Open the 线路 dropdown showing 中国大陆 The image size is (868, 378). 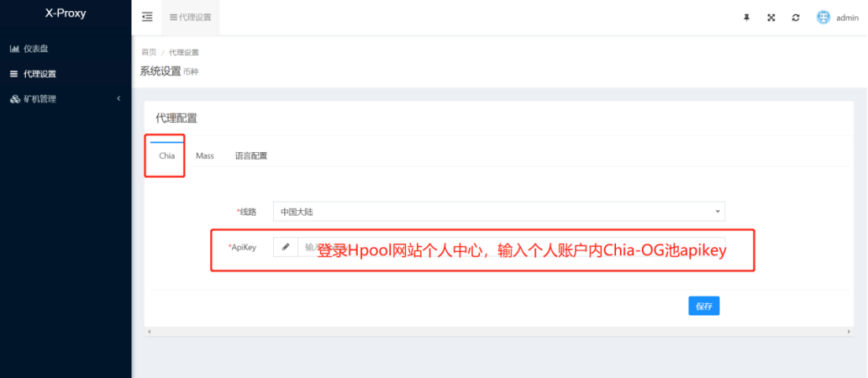point(498,212)
